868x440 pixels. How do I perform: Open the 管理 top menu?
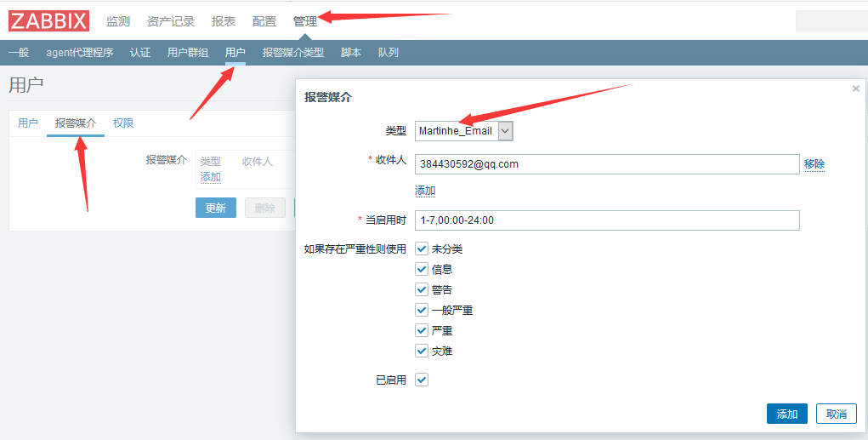[x=304, y=21]
